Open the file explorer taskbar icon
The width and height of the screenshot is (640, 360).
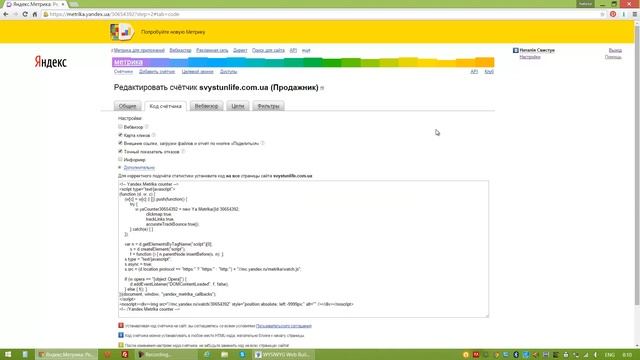(224, 354)
